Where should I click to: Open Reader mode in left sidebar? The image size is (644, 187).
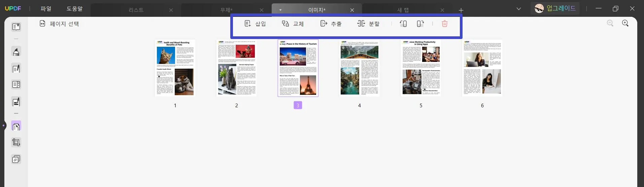pos(16,27)
